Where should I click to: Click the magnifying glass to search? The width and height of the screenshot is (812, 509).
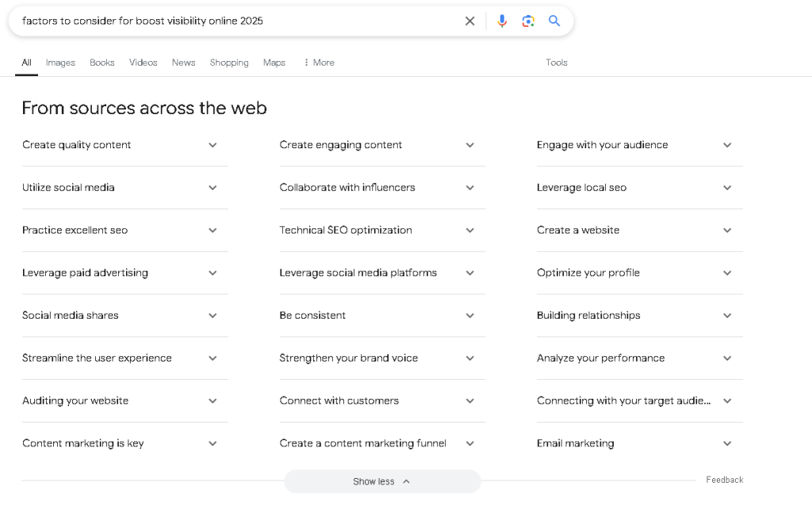pyautogui.click(x=554, y=21)
